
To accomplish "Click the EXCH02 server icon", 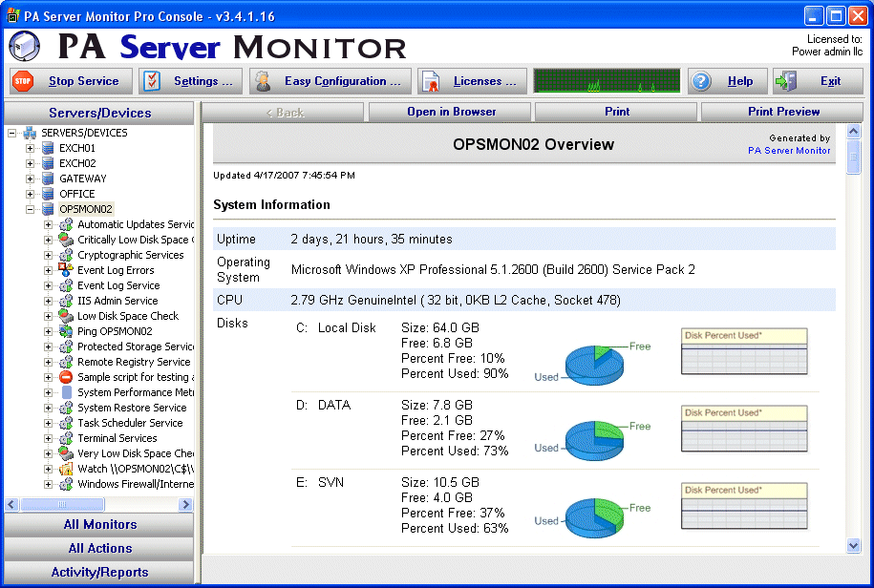I will point(48,163).
